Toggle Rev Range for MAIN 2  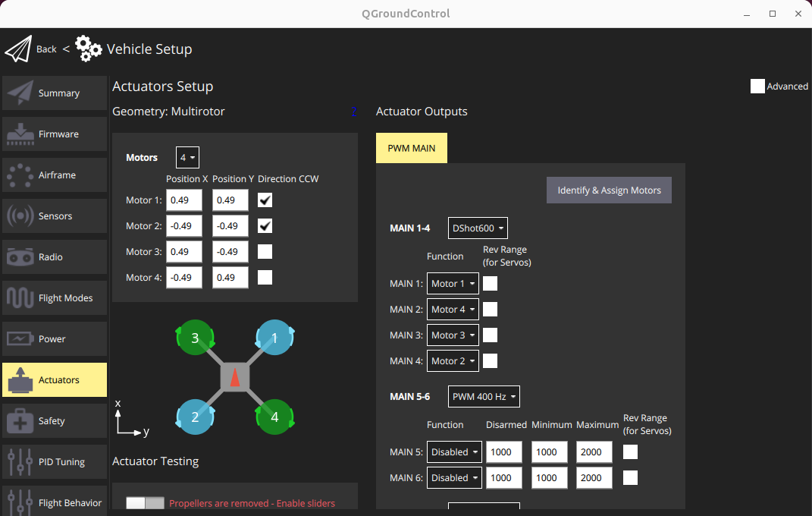tap(490, 310)
